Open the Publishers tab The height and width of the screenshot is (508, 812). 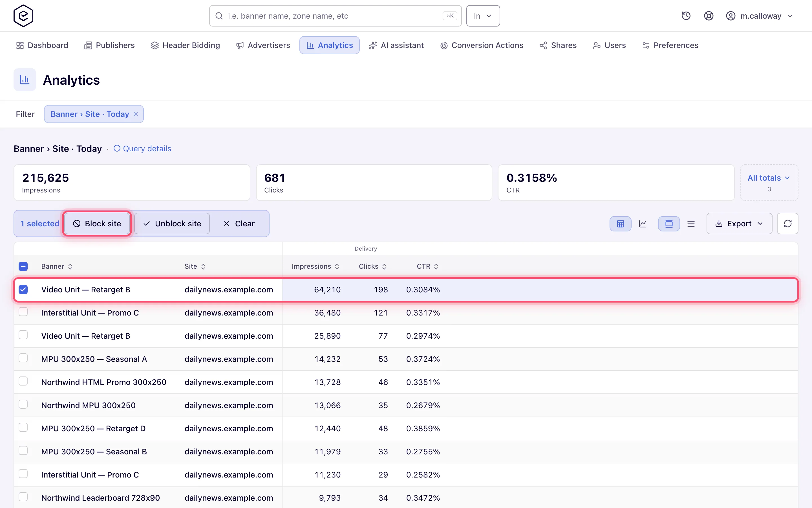tap(109, 45)
